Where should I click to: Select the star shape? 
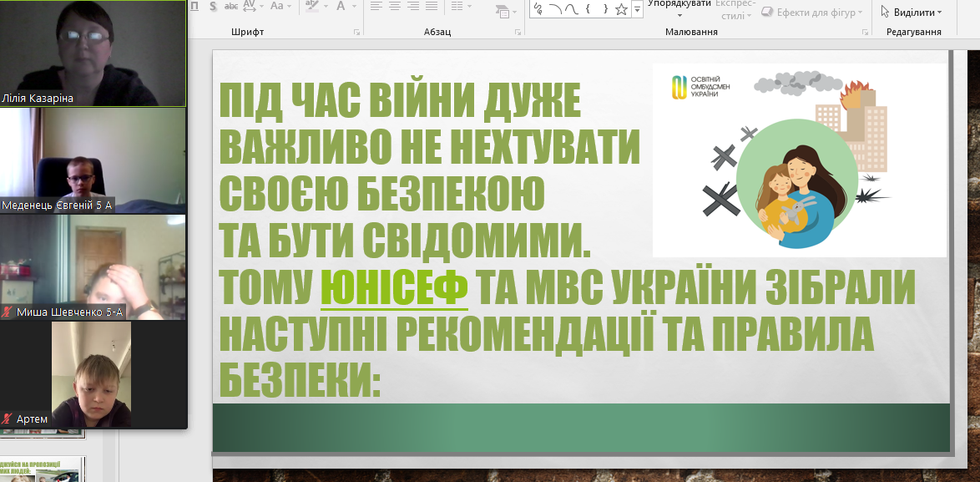tap(621, 8)
